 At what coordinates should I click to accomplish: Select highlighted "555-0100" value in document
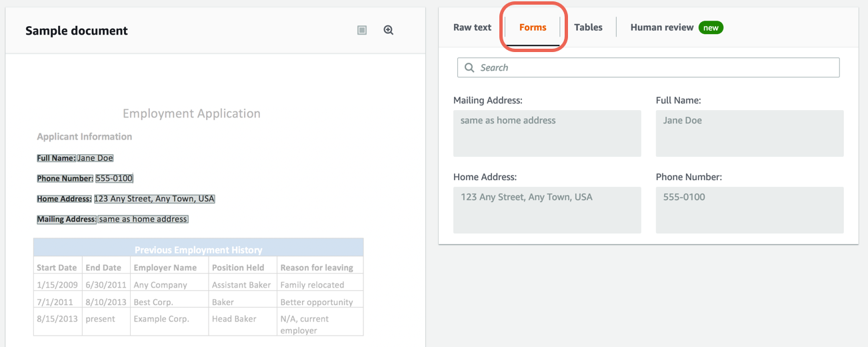114,178
